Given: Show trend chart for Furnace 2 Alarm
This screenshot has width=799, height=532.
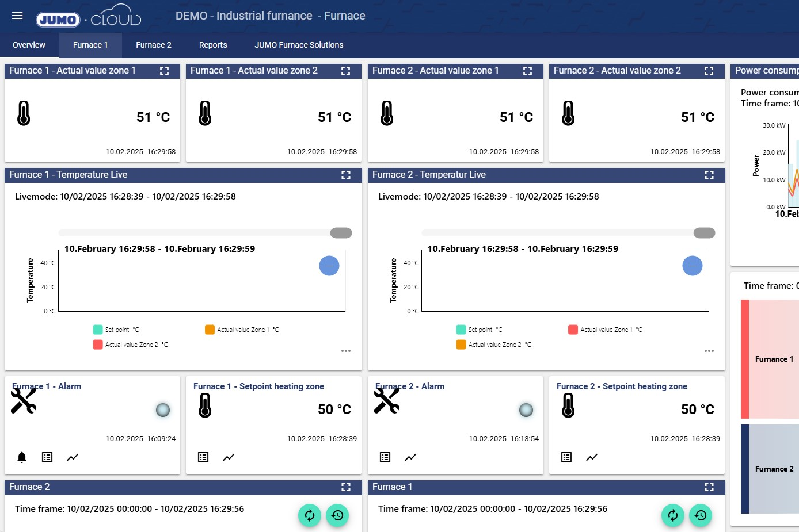Looking at the screenshot, I should [410, 457].
